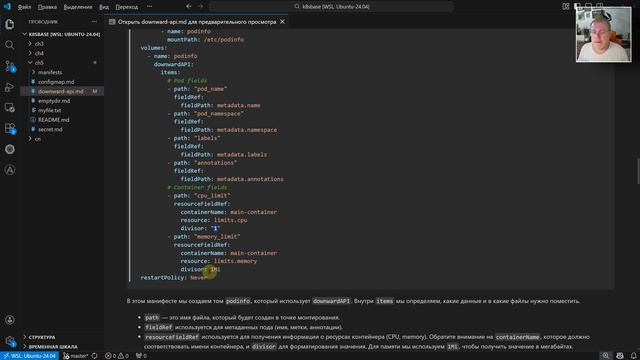Collapse the K8SBASE workspace root
The width and height of the screenshot is (640, 360).
(x=64, y=34)
